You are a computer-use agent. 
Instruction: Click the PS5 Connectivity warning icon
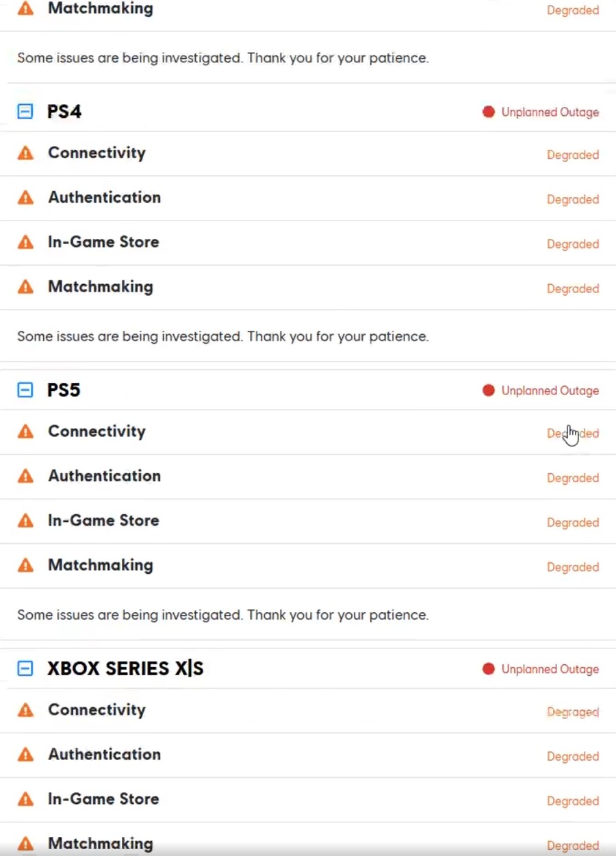[25, 432]
